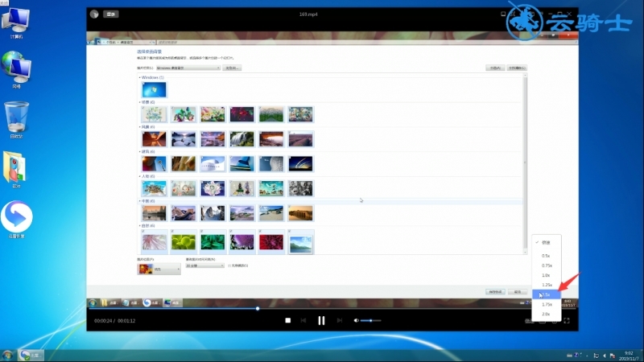The image size is (644, 362).
Task: Seek using the blue progress bar handle
Action: (x=258, y=308)
